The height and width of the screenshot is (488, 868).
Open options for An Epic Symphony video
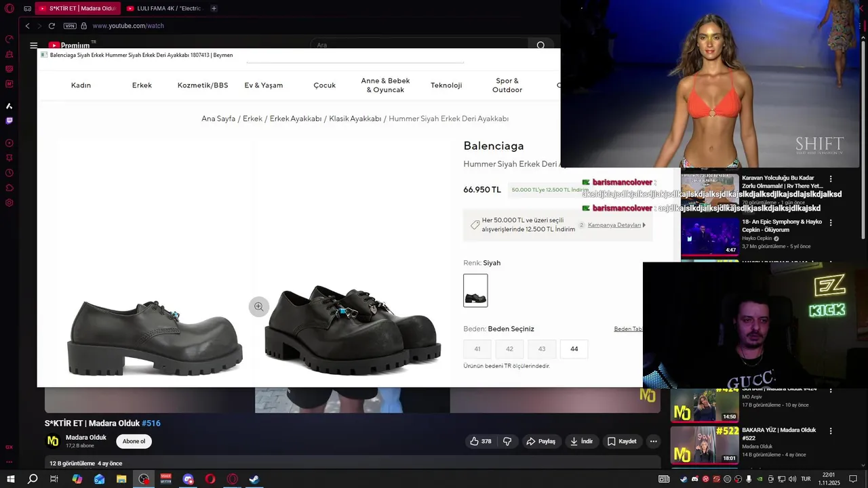click(x=831, y=222)
